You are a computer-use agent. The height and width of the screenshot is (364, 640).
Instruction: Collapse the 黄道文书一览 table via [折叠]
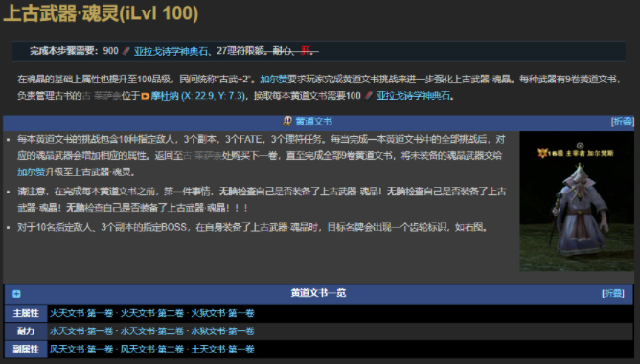point(613,293)
